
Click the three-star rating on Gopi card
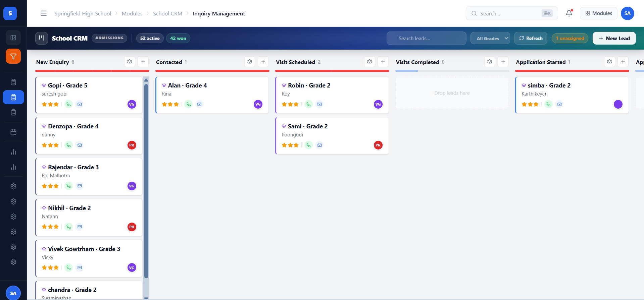[x=50, y=104]
